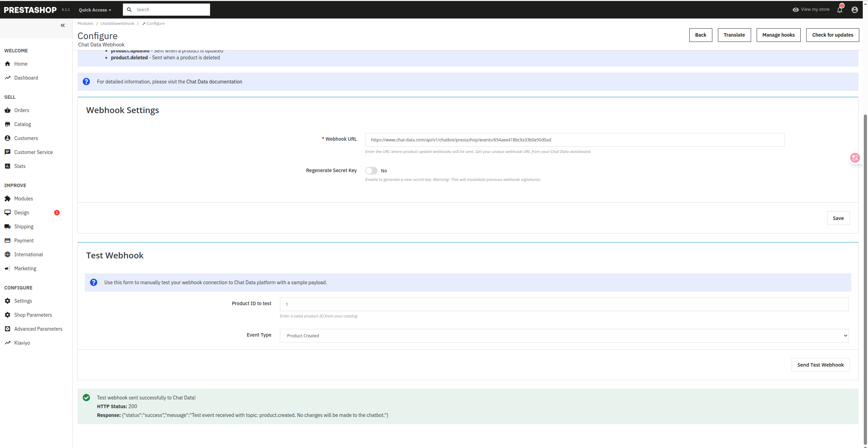Toggle the Regenerate Secret Key switch
Viewport: 868px width, 448px height.
pyautogui.click(x=371, y=171)
